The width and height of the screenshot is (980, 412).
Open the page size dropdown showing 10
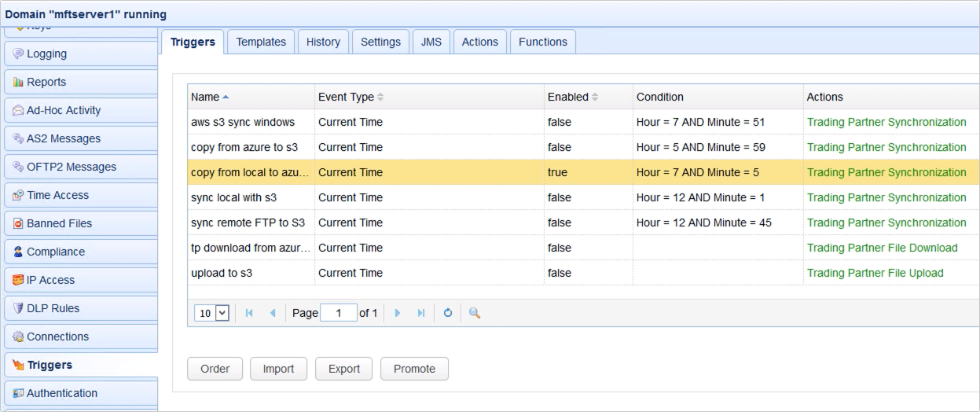212,313
